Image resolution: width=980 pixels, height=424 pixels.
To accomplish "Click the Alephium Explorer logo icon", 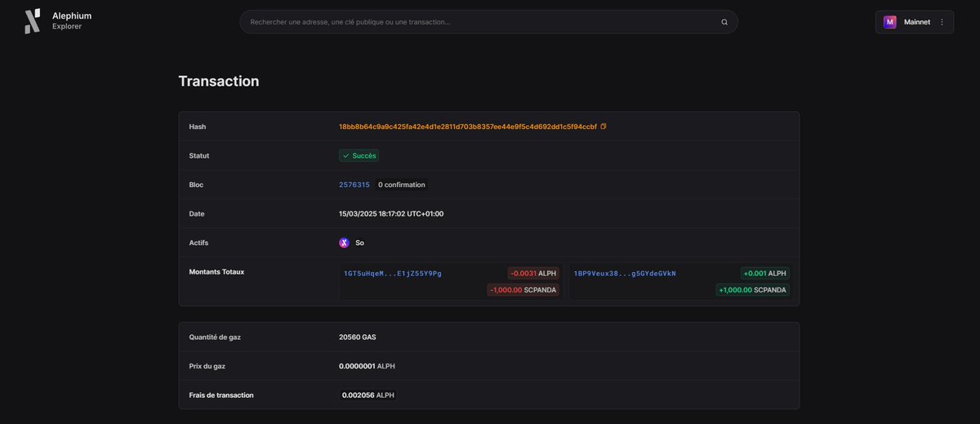I will point(32,21).
